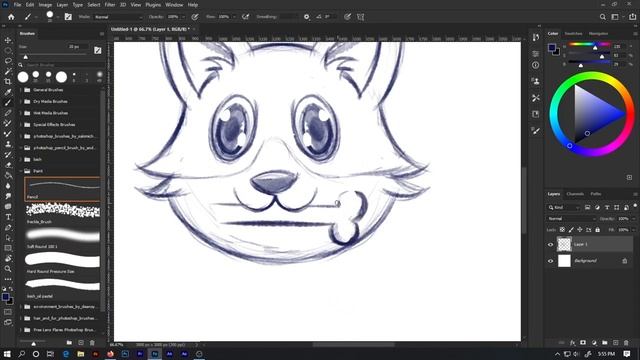Open the layer blend mode dropdown

tap(571, 219)
